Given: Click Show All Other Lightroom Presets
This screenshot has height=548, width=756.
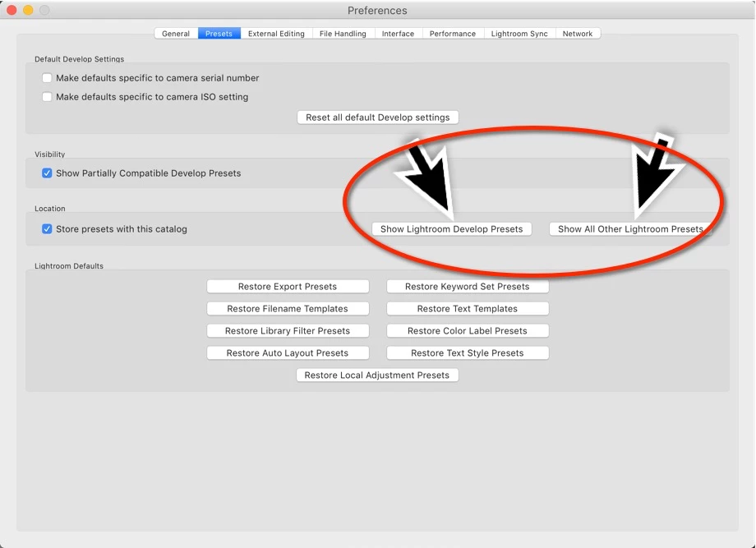Looking at the screenshot, I should pyautogui.click(x=630, y=229).
